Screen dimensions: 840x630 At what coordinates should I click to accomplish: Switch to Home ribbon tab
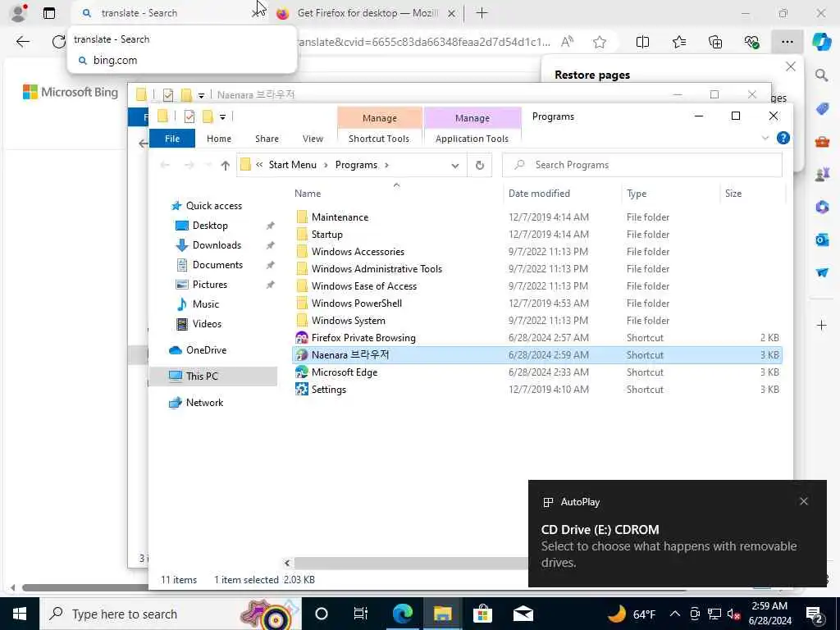[x=218, y=139]
